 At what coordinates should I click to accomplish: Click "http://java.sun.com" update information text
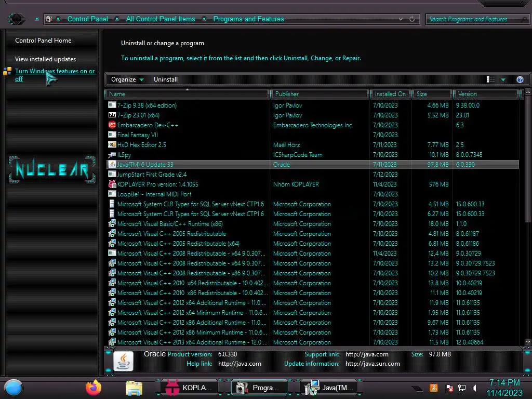[373, 364]
